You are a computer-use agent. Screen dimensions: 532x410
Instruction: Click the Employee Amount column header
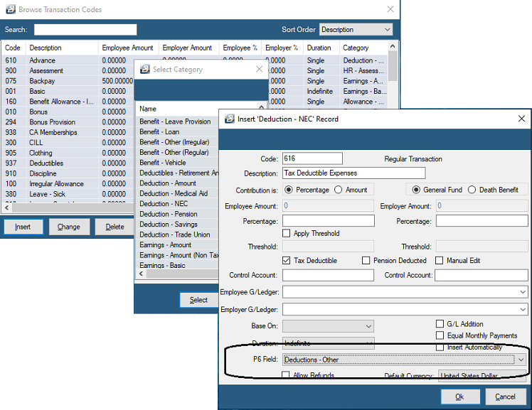(x=128, y=48)
